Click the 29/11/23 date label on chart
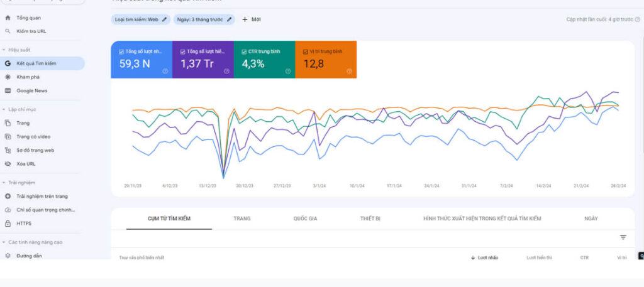Viewport: 644px width, 287px height. point(133,186)
